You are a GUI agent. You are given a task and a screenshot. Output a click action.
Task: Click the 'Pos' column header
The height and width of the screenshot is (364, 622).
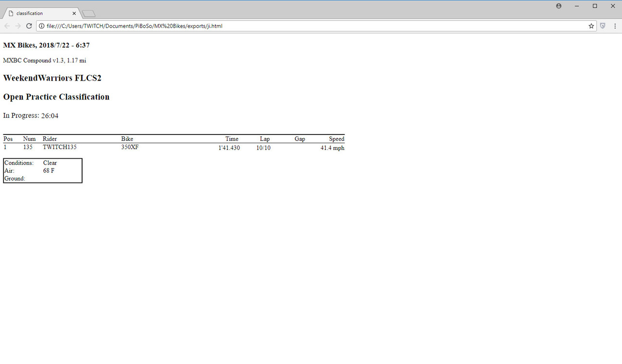8,139
